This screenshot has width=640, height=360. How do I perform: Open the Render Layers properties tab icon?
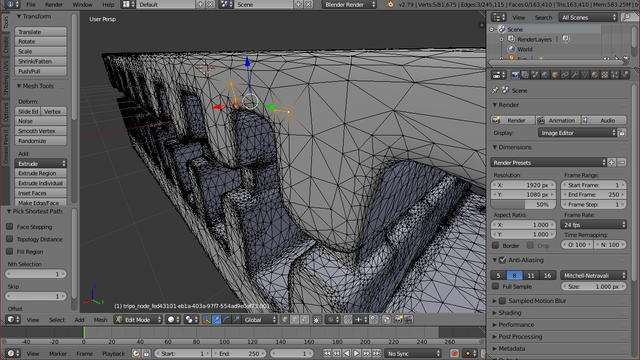click(525, 75)
